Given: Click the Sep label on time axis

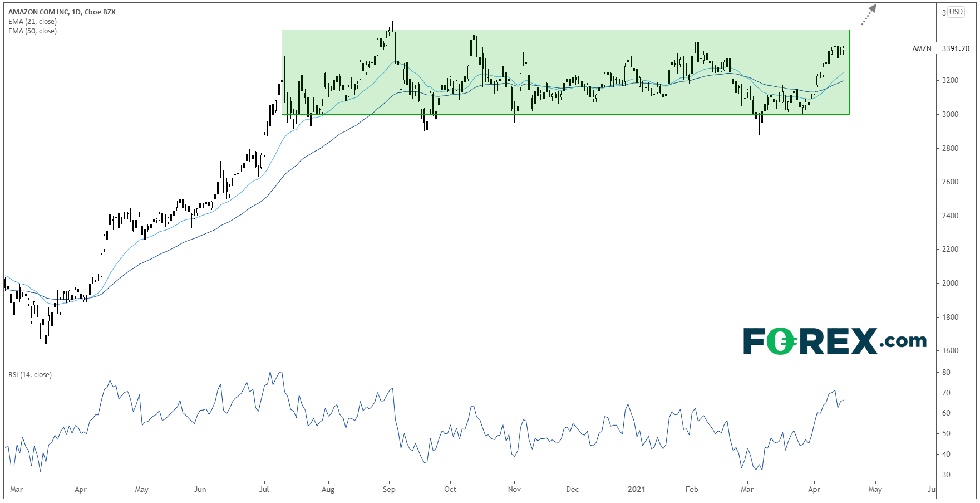Looking at the screenshot, I should (389, 489).
